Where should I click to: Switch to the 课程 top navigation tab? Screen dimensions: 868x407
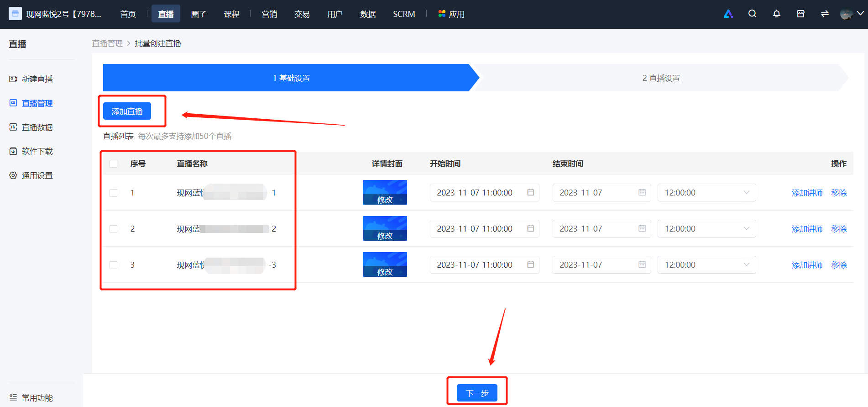click(x=231, y=14)
